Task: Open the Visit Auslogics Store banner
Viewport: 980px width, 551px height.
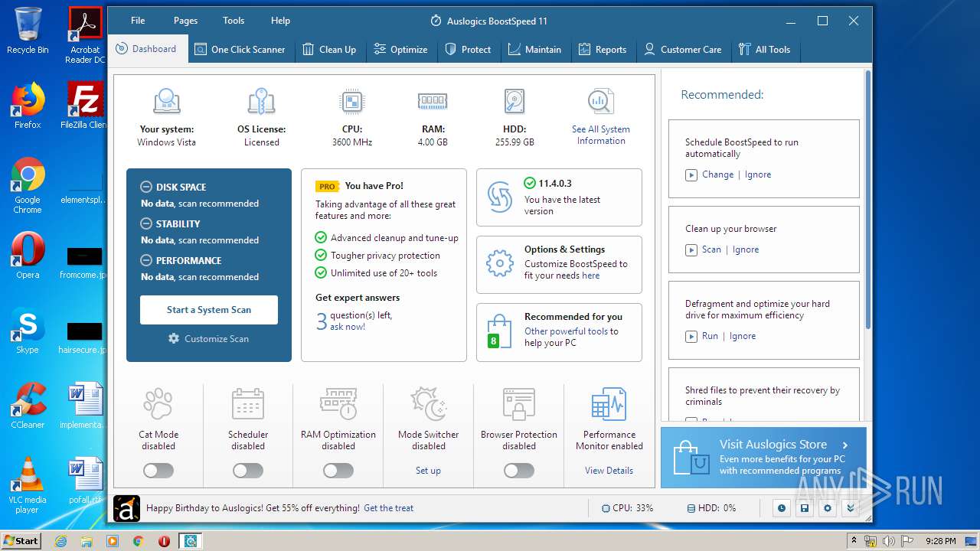Action: pyautogui.click(x=763, y=458)
